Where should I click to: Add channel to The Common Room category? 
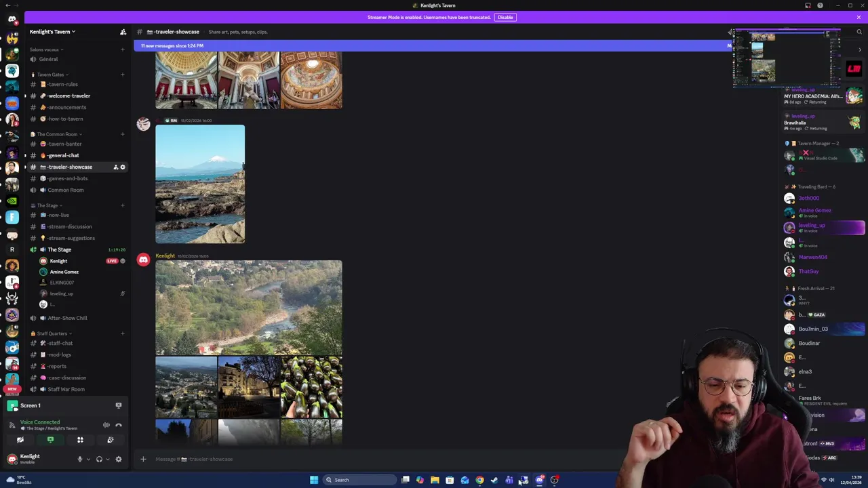[x=123, y=134]
